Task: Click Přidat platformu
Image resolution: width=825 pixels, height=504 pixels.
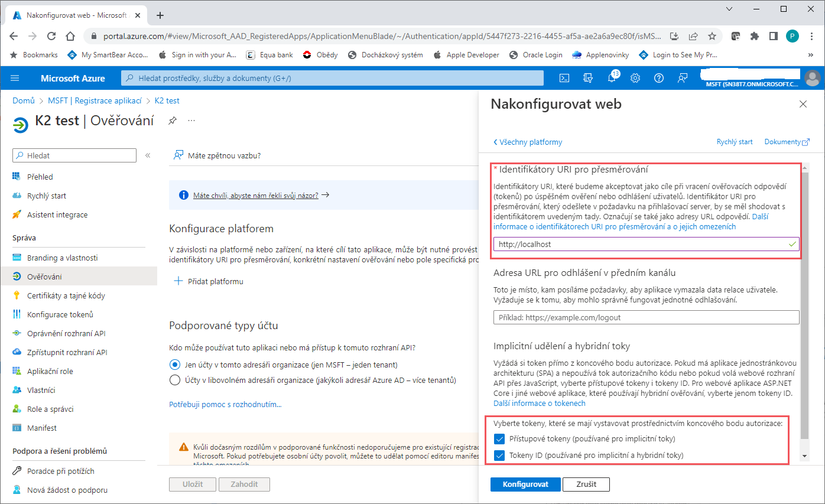Action: (x=209, y=281)
